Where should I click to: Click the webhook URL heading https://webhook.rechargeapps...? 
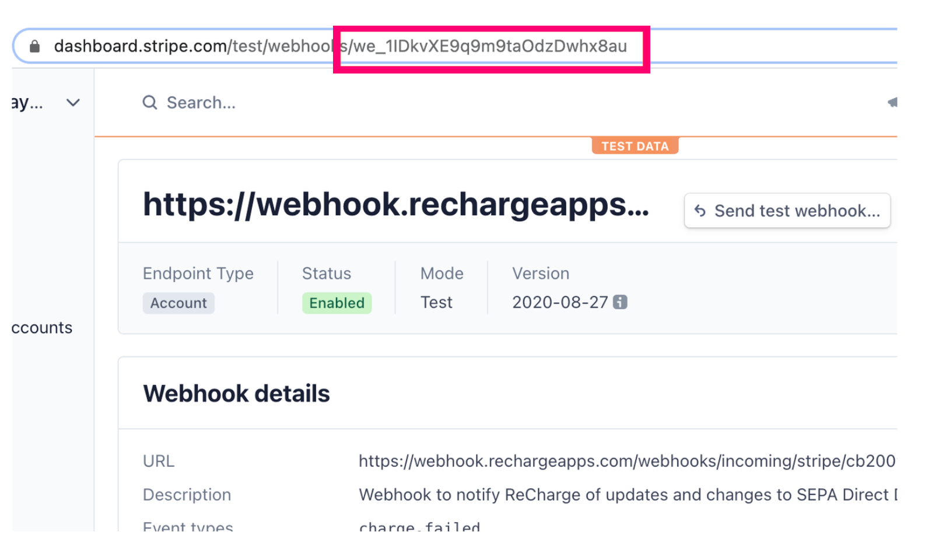pos(396,205)
